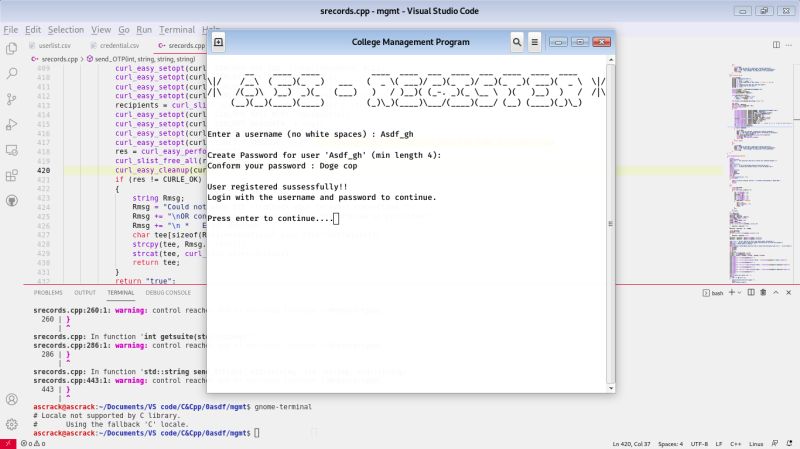This screenshot has width=800, height=449.
Task: Maximize panel with the up chevron
Action: (776, 292)
